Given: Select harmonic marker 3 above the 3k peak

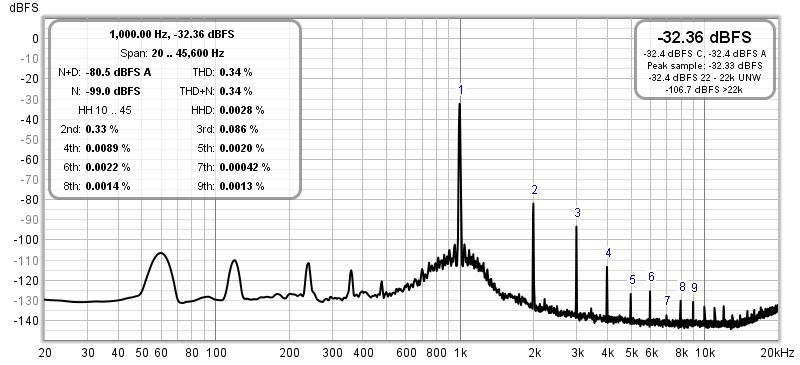Looking at the screenshot, I should [577, 213].
